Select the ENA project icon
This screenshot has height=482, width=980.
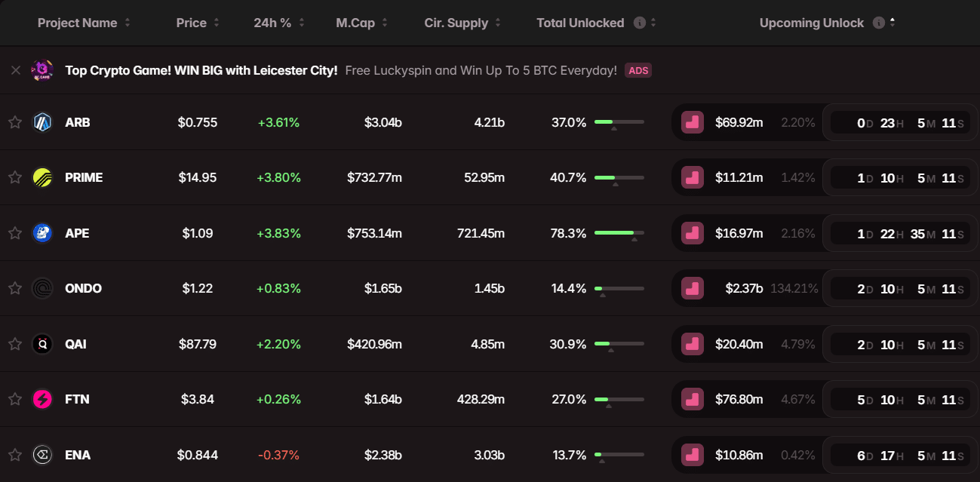[x=43, y=455]
